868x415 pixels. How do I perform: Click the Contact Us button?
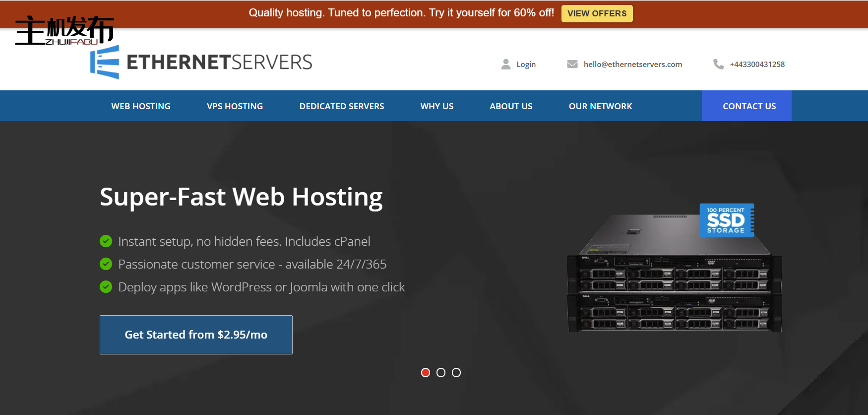coord(746,106)
